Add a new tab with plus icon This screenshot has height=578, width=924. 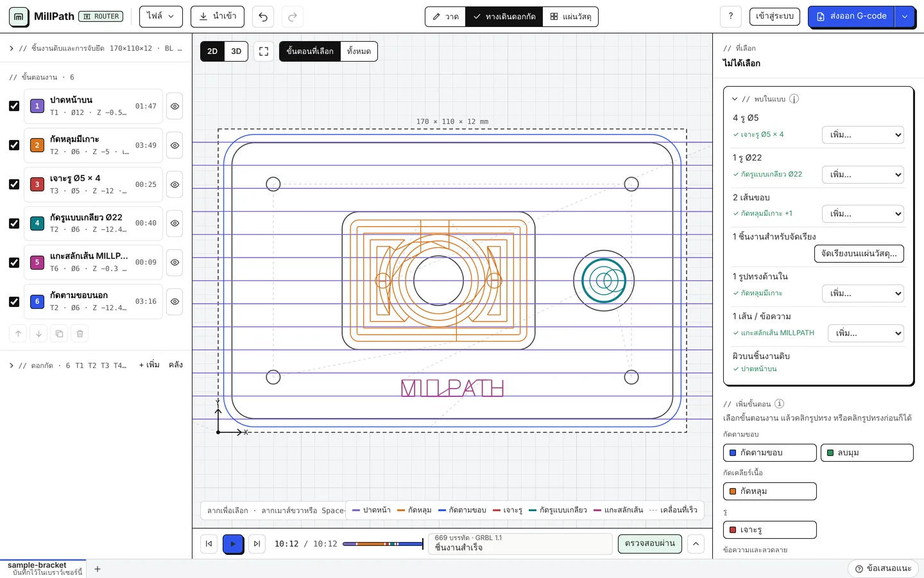pos(98,569)
